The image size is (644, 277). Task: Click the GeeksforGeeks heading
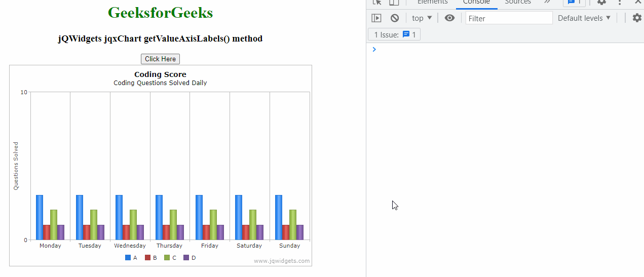coord(160,13)
